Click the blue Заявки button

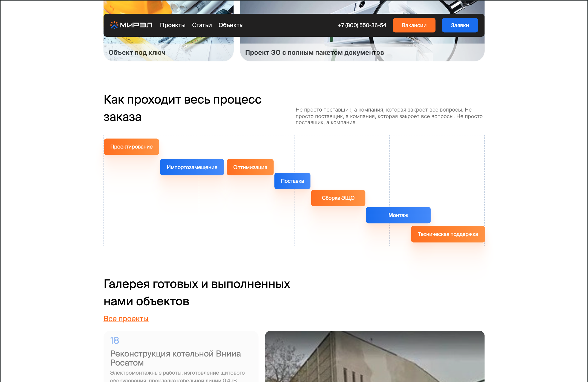460,25
